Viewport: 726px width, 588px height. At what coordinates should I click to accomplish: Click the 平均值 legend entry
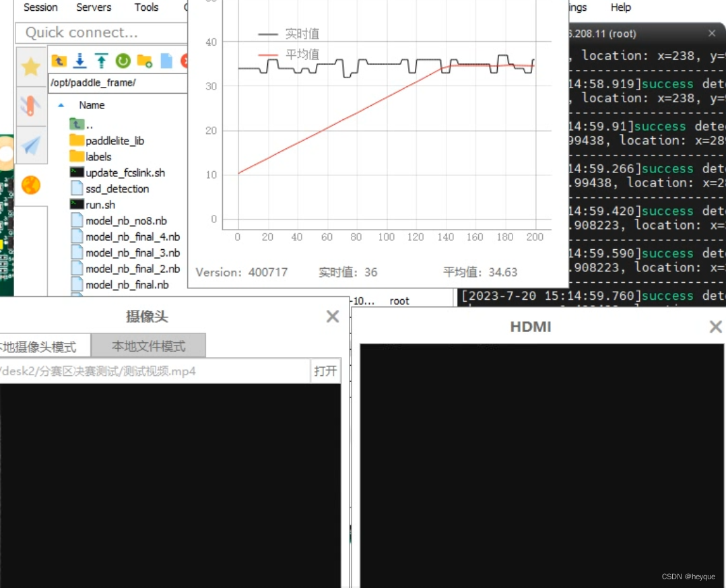pyautogui.click(x=289, y=55)
